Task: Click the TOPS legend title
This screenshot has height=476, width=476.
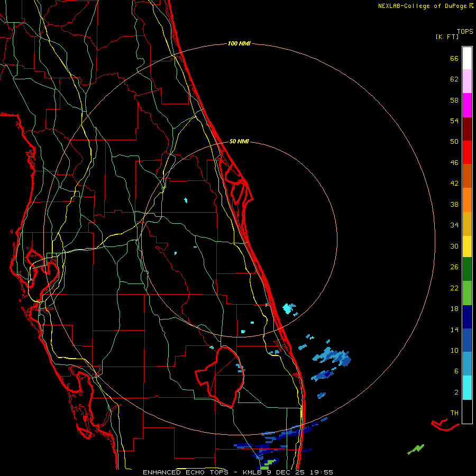Action: (x=465, y=31)
